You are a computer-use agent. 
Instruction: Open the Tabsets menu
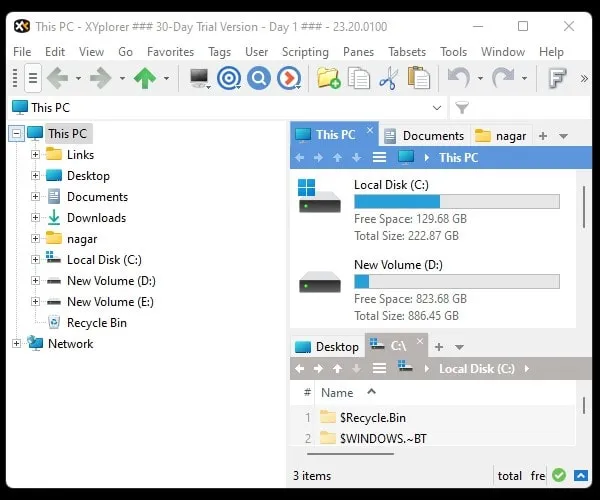(x=407, y=52)
